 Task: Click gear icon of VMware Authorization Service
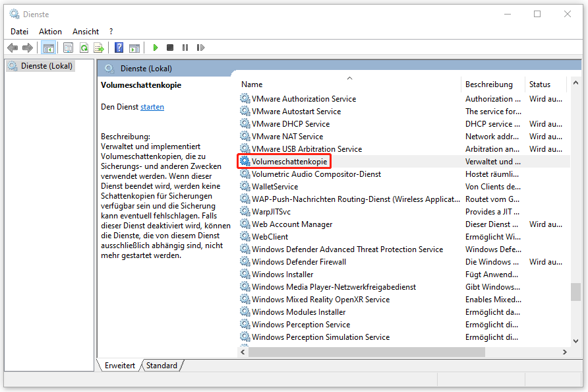(x=245, y=98)
